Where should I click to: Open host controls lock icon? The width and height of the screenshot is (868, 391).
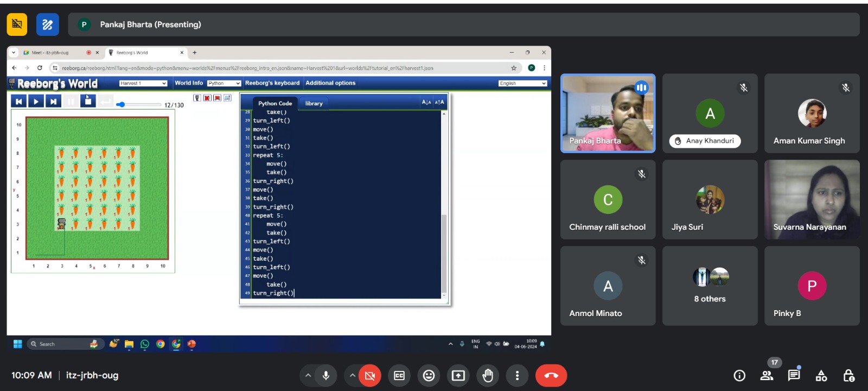(x=849, y=375)
